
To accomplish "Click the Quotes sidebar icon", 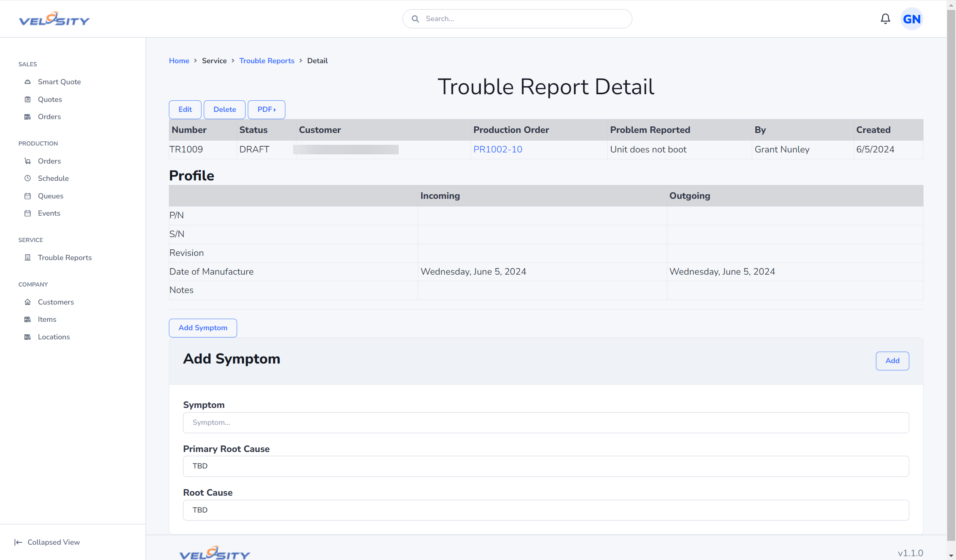I will click(28, 100).
